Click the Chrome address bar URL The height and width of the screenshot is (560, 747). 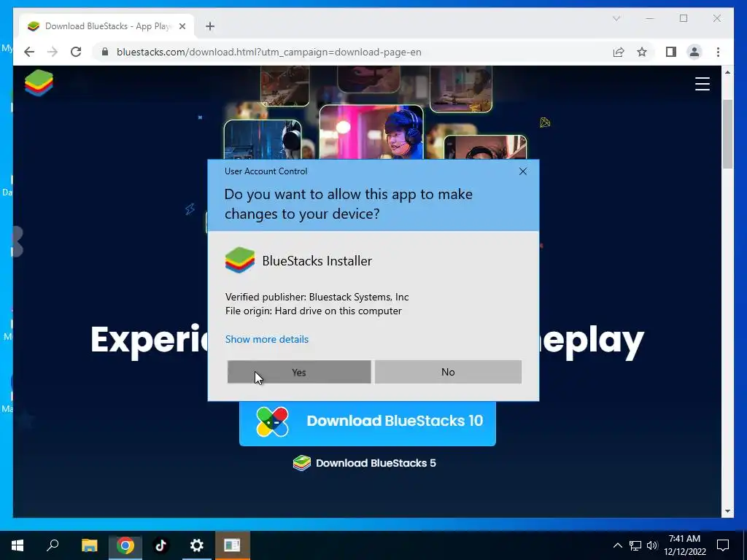tap(269, 52)
